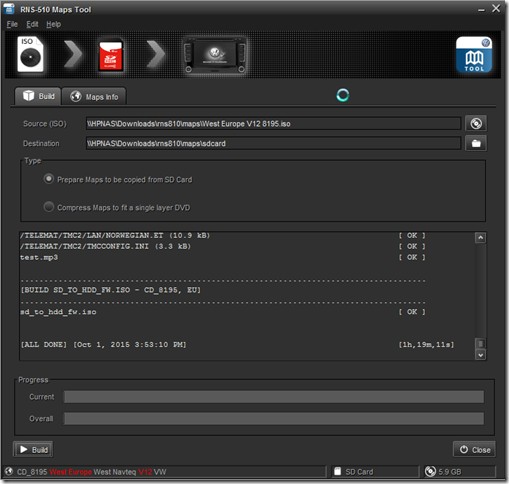Open the File menu

[12, 24]
